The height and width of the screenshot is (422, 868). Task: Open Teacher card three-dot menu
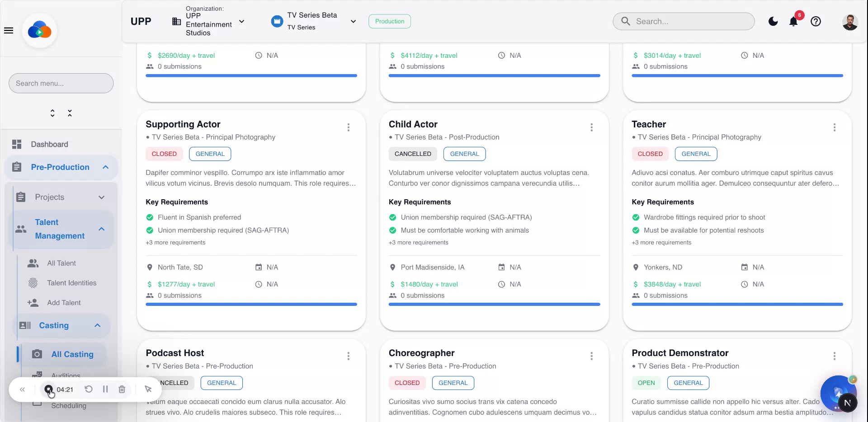834,127
